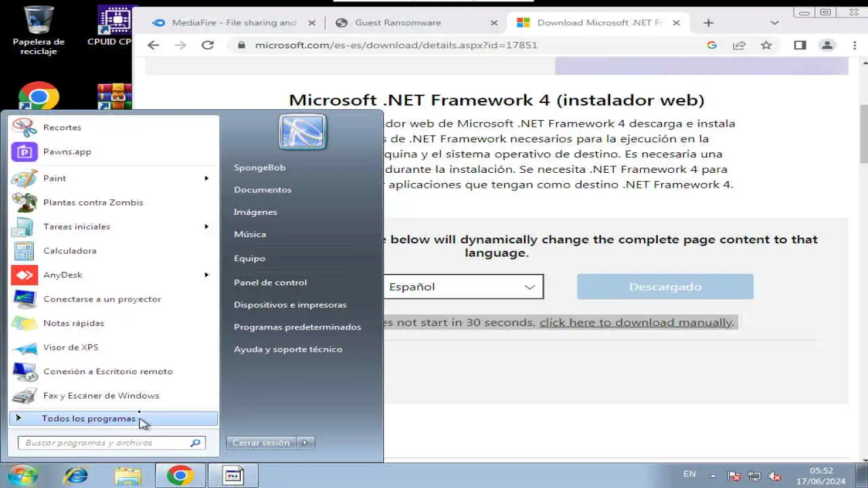Expand the AnyDesk jump list arrow
Viewport: 868px width, 488px height.
(206, 275)
